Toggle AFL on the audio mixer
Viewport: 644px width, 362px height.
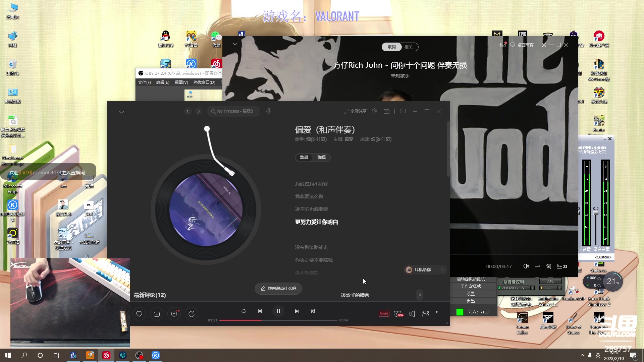coord(550,282)
